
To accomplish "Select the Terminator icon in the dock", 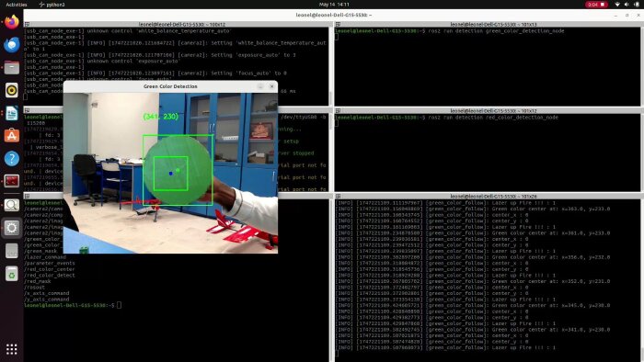I will [x=11, y=181].
